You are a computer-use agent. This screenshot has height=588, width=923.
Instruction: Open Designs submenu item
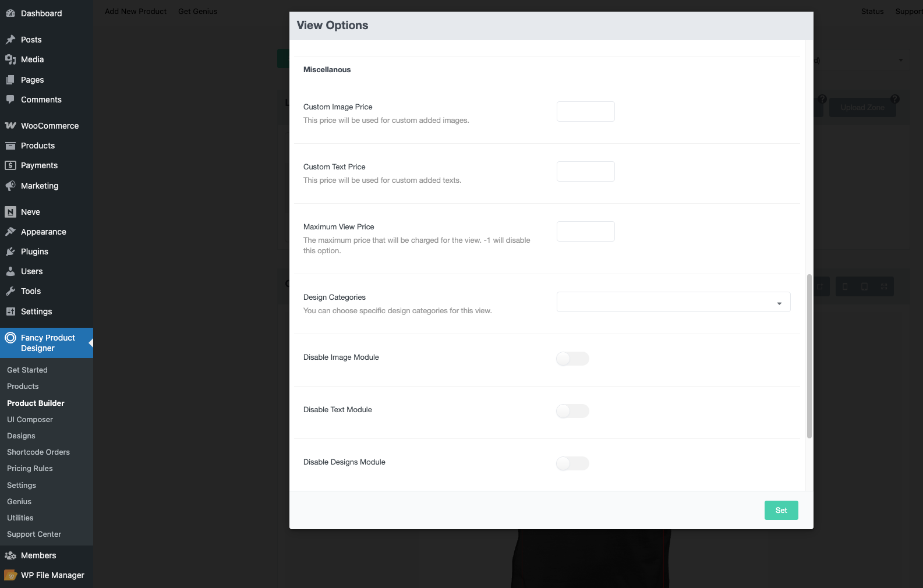21,435
